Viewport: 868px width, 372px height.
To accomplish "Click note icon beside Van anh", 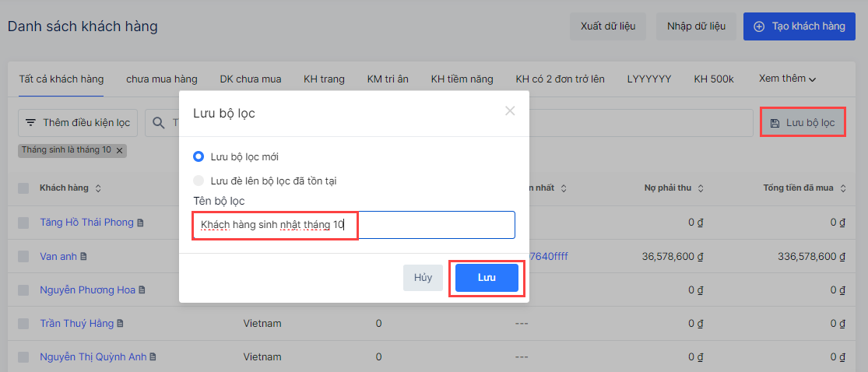I will click(x=83, y=257).
